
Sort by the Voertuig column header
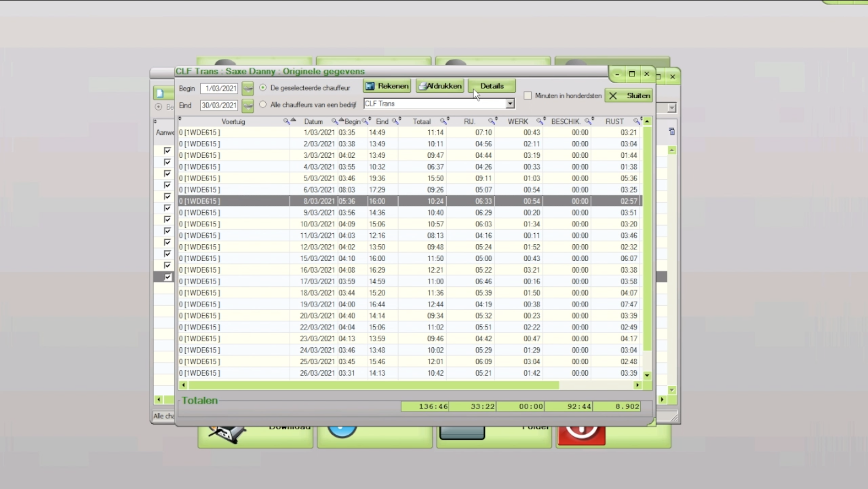[233, 122]
